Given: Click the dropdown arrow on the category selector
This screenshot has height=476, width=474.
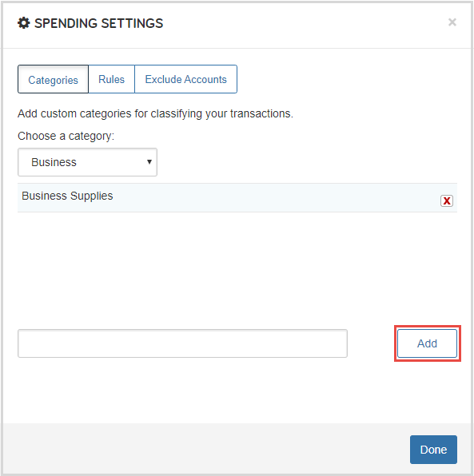Looking at the screenshot, I should point(149,162).
